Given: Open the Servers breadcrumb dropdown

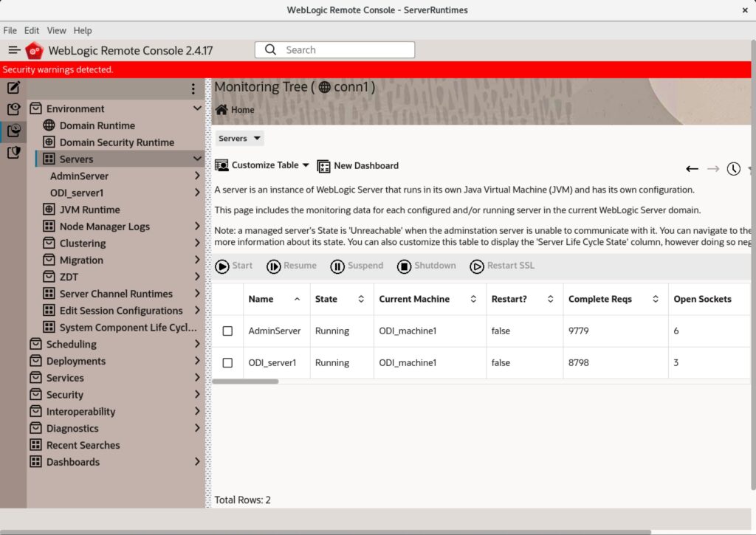Looking at the screenshot, I should point(239,138).
